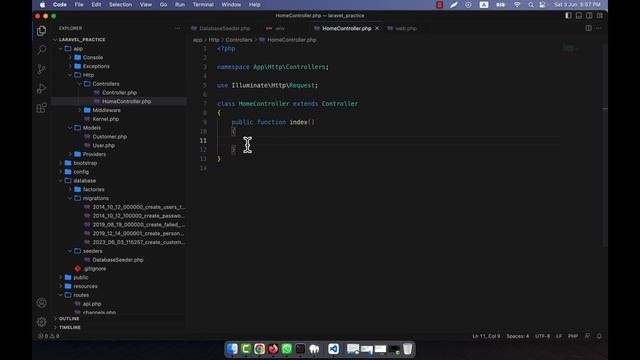Viewport: 640px width, 360px height.
Task: Open Firefox from the dock
Action: [x=273, y=349]
